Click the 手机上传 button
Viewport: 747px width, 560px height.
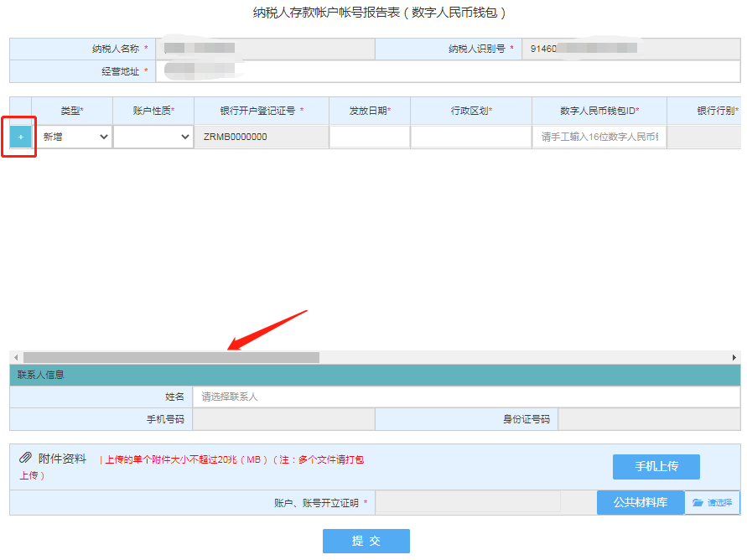coord(656,467)
